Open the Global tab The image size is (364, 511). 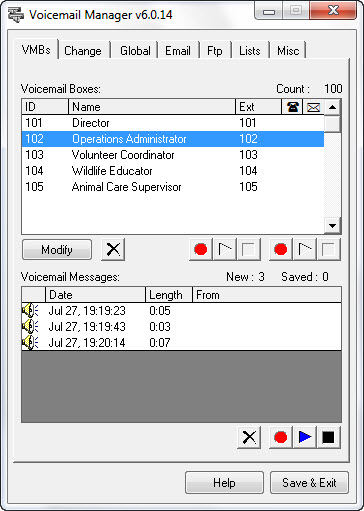[135, 51]
